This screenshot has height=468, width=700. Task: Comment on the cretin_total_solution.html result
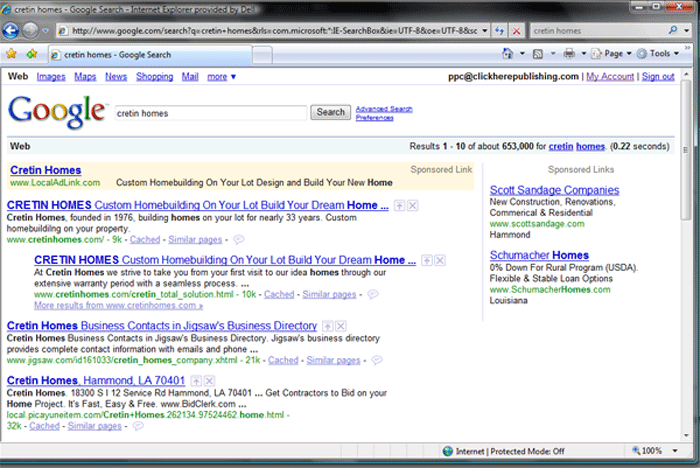click(373, 294)
